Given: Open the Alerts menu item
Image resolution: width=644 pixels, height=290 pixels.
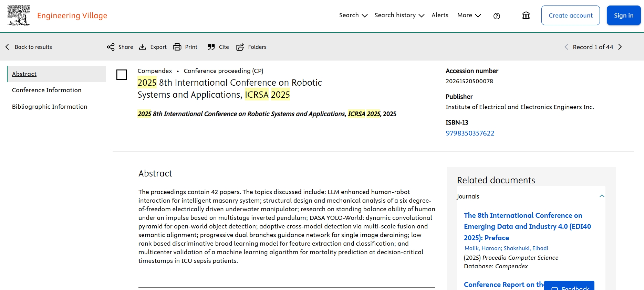Looking at the screenshot, I should click(440, 15).
